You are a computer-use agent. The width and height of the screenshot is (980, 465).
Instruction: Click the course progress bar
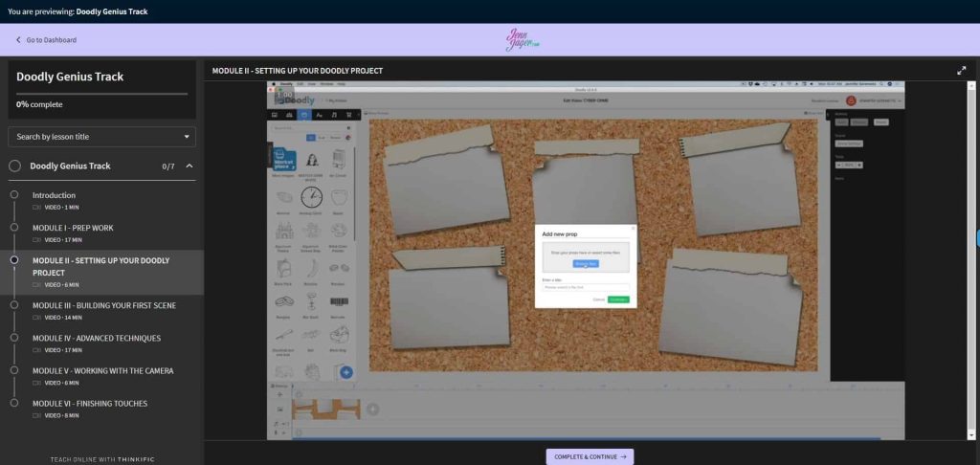(x=101, y=94)
